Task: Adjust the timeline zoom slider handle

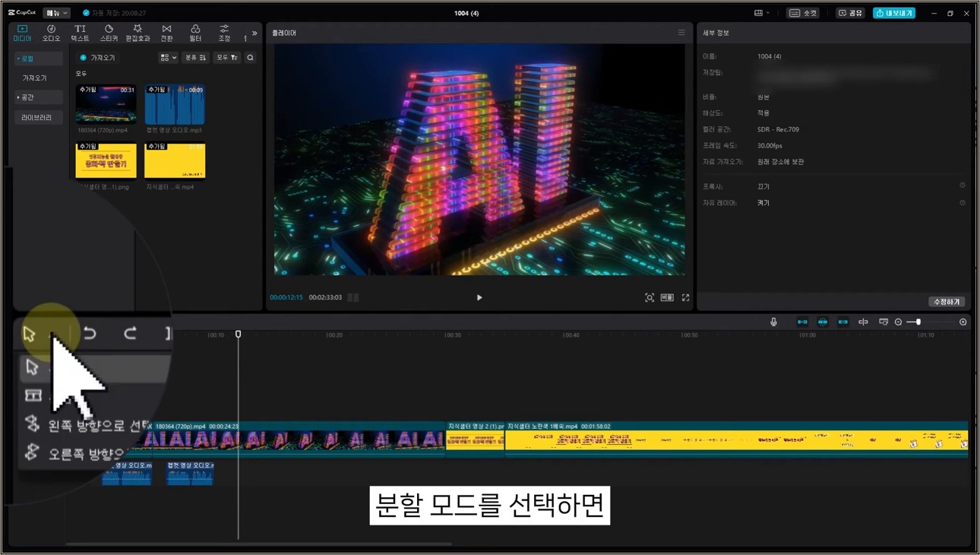Action: [918, 322]
